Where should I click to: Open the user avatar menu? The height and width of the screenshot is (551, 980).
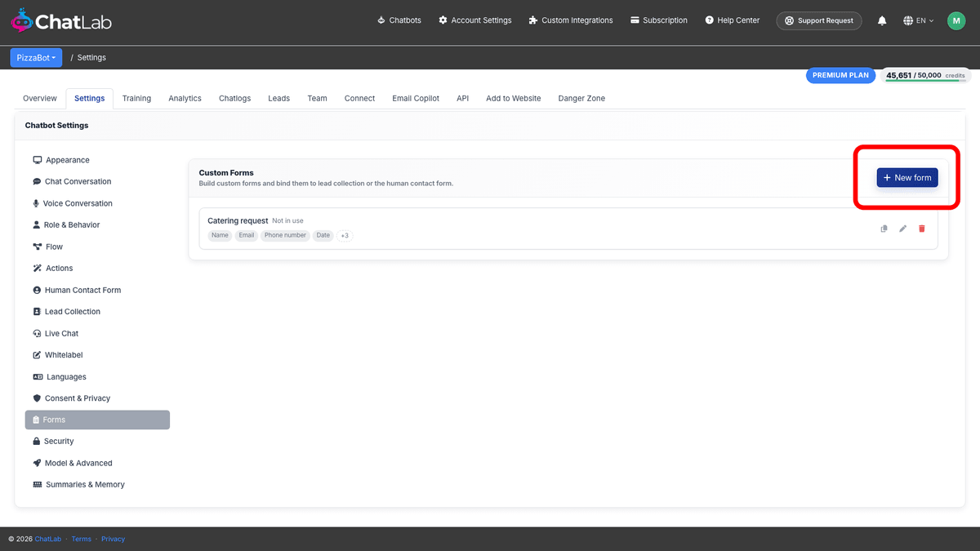[x=956, y=20]
